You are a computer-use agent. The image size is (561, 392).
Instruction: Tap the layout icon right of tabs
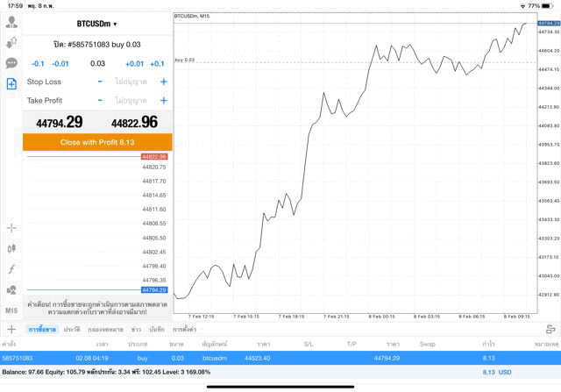point(550,329)
